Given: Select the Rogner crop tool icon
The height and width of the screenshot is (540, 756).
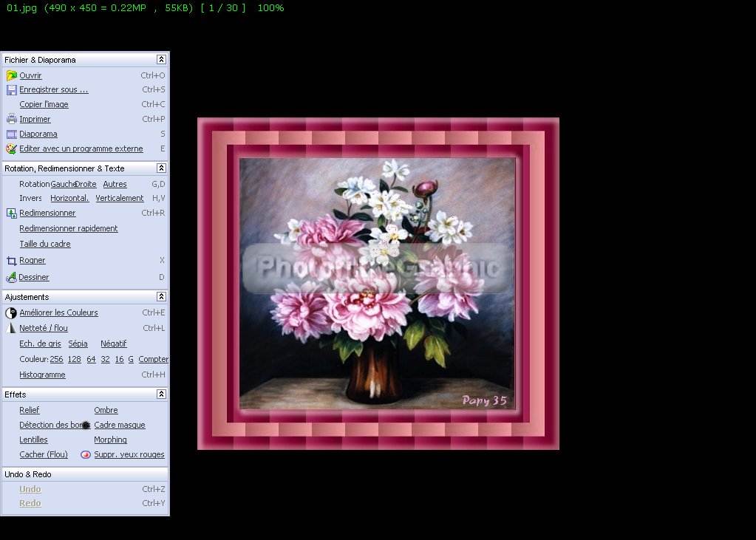Looking at the screenshot, I should 11,261.
